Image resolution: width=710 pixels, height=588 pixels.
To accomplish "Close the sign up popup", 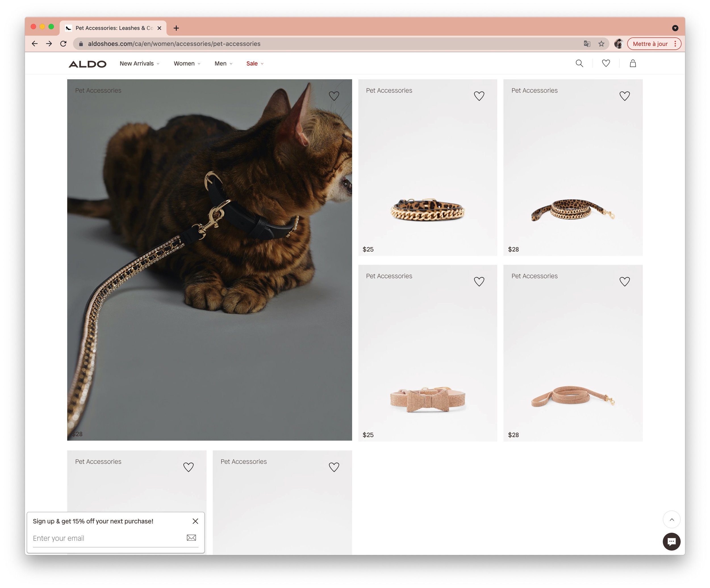I will (195, 521).
